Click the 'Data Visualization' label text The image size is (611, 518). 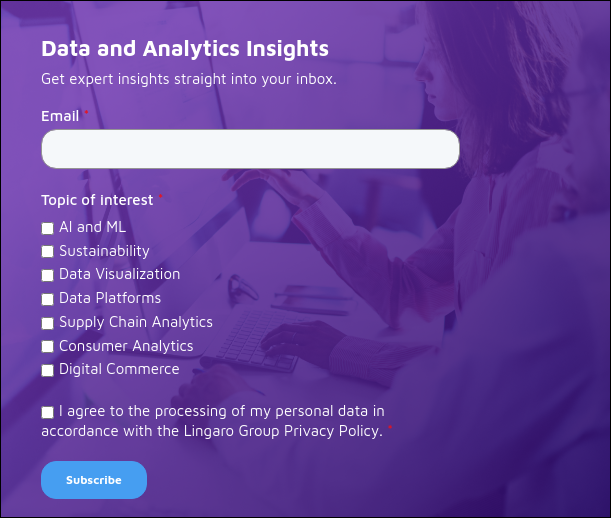[x=120, y=274]
